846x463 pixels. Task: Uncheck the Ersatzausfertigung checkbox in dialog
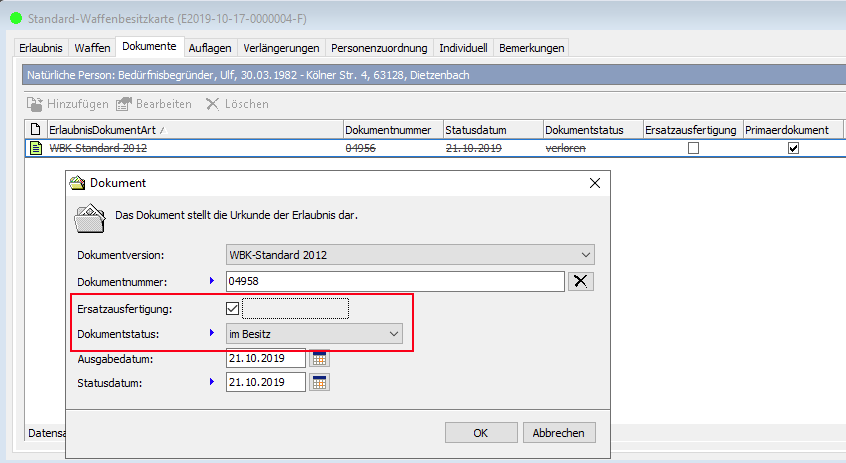click(x=234, y=308)
